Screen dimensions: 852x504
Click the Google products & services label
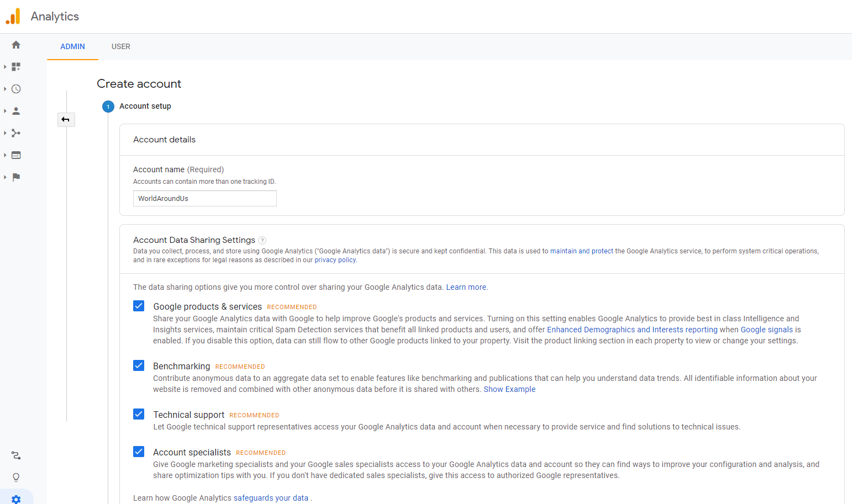[208, 307]
